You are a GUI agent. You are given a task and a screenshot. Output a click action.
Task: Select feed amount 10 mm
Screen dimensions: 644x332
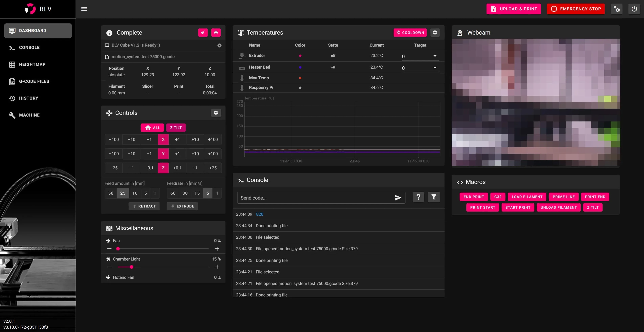coord(135,193)
